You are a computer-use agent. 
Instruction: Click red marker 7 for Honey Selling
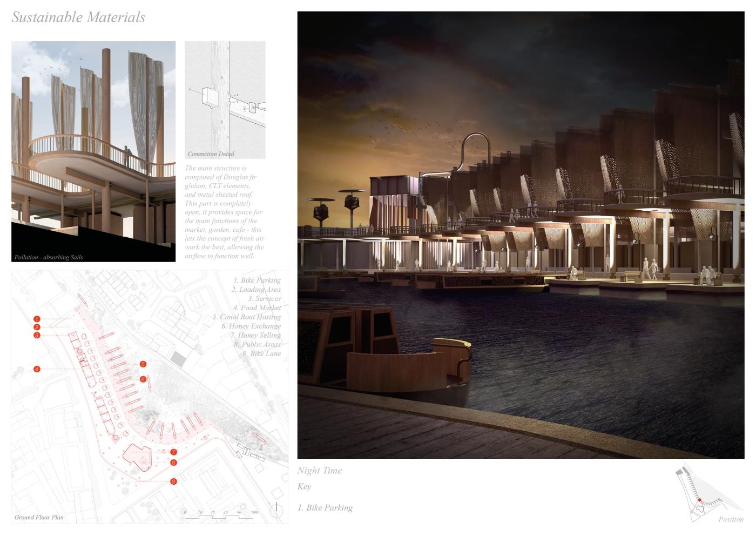173,452
